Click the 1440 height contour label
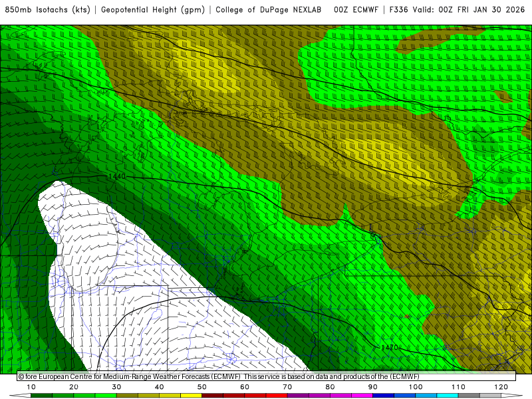 117,176
